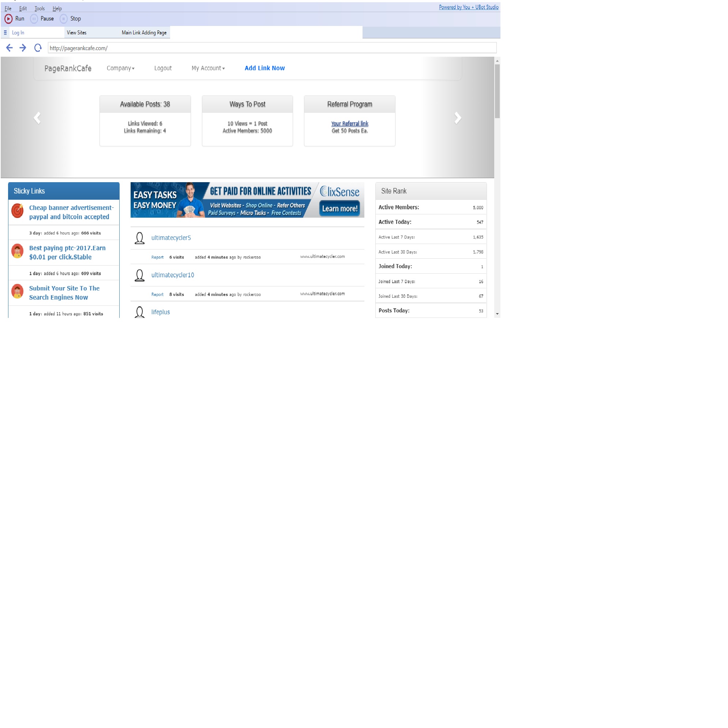The width and height of the screenshot is (728, 728).
Task: Open the Company dropdown menu
Action: coord(121,68)
